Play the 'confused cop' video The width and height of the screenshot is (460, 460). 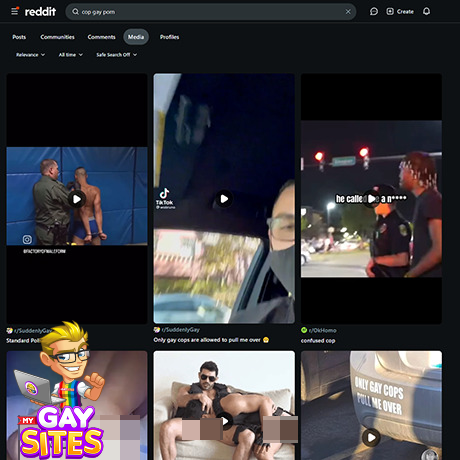pos(371,199)
